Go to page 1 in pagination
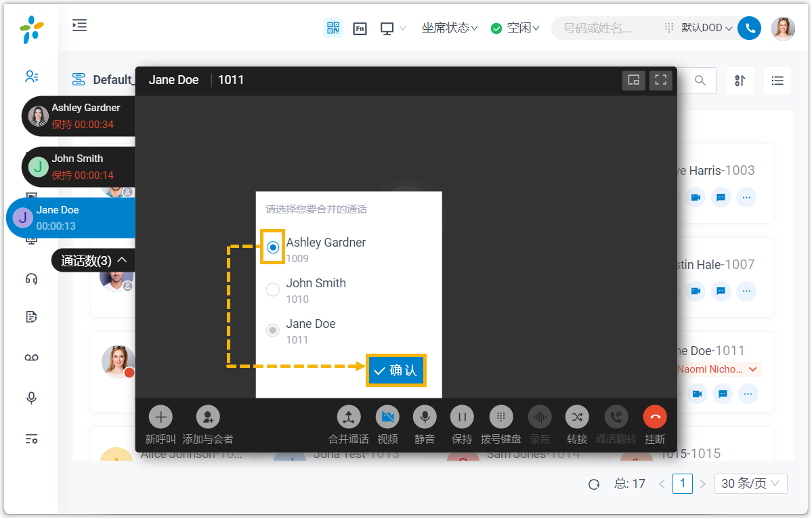 [x=682, y=484]
